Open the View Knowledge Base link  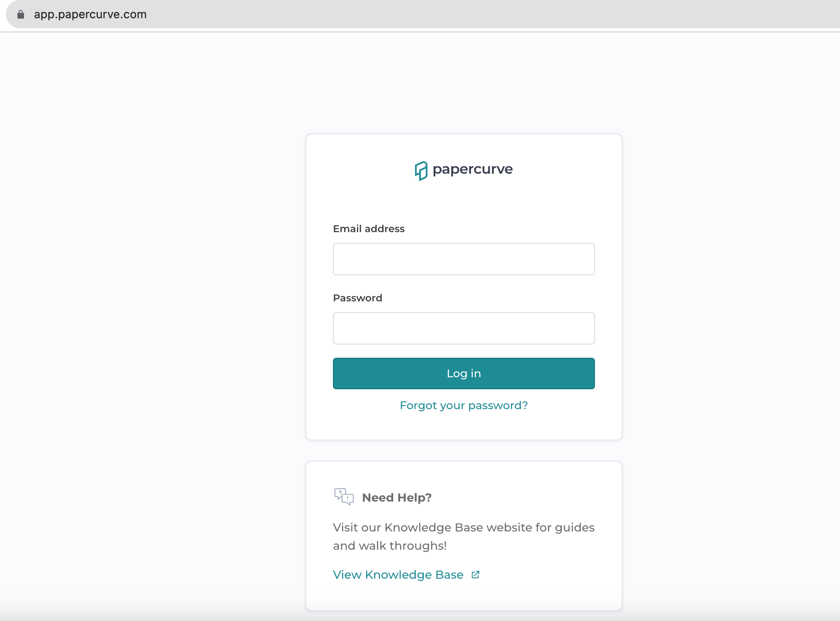(398, 575)
